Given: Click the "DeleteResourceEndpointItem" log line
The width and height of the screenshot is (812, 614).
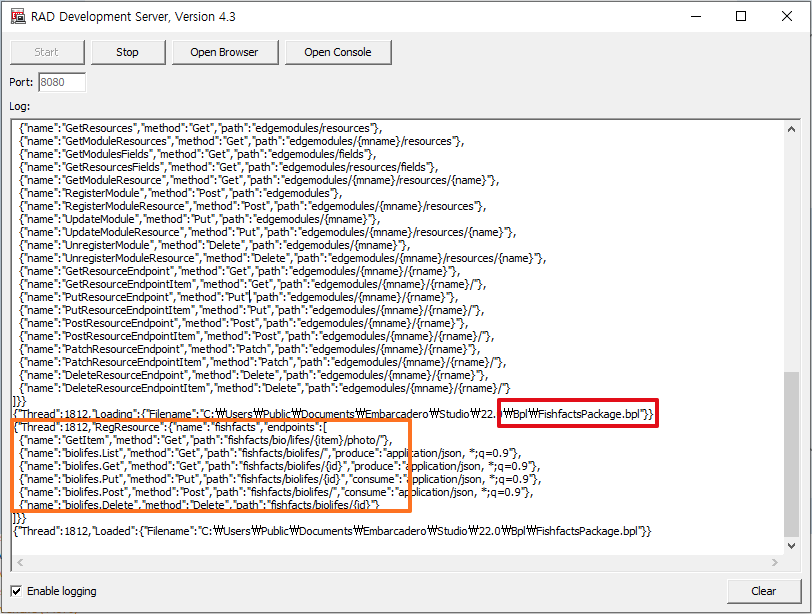Looking at the screenshot, I should (265, 388).
